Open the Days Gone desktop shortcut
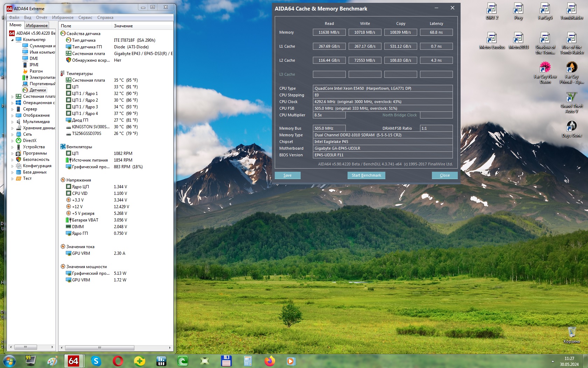588x368 pixels. pos(572,129)
